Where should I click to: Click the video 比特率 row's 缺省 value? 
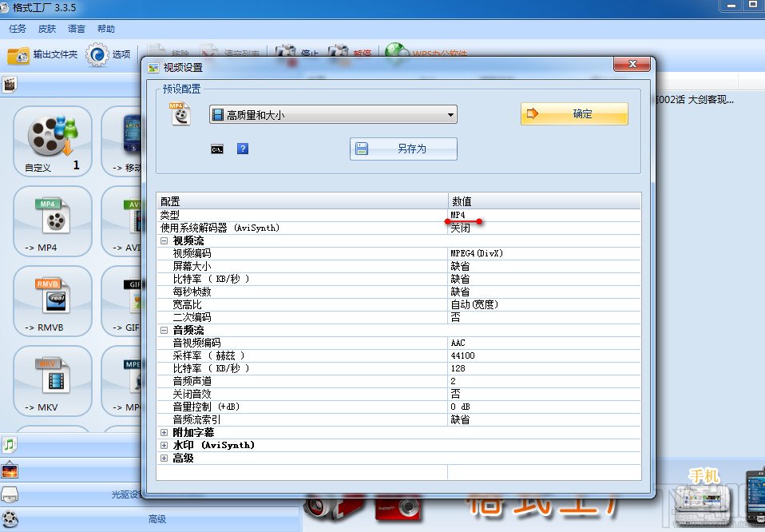tap(544, 279)
